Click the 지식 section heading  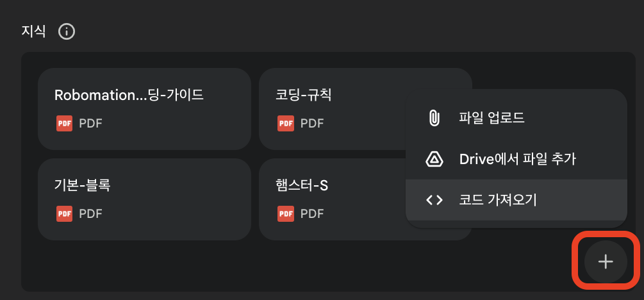tap(33, 31)
